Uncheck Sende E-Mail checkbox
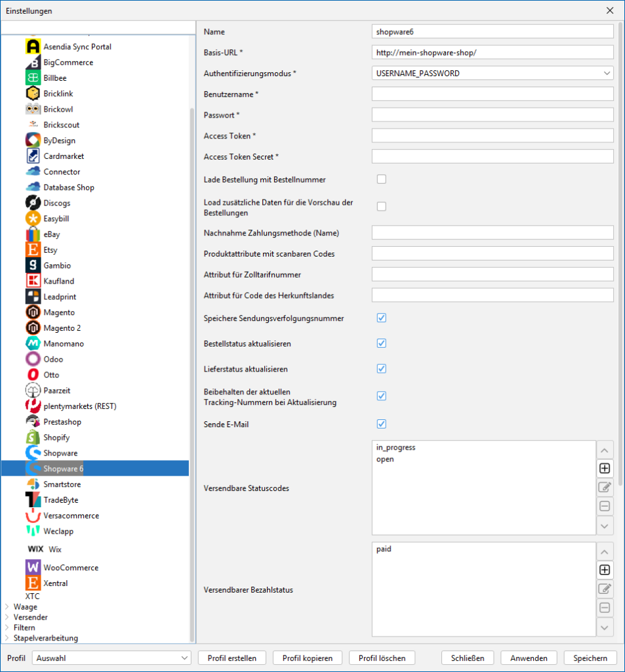Viewport: 625px width, 672px height. [381, 424]
